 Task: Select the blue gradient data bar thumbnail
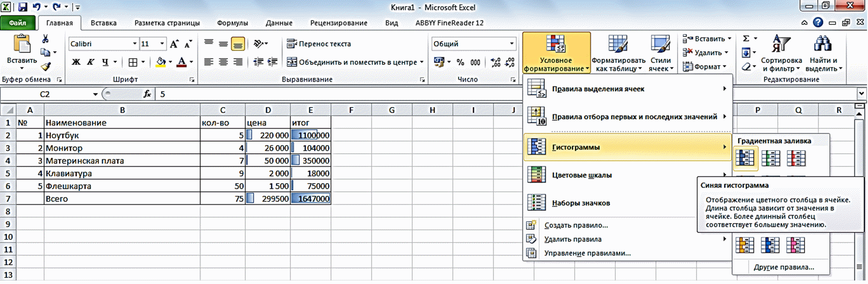pos(745,159)
